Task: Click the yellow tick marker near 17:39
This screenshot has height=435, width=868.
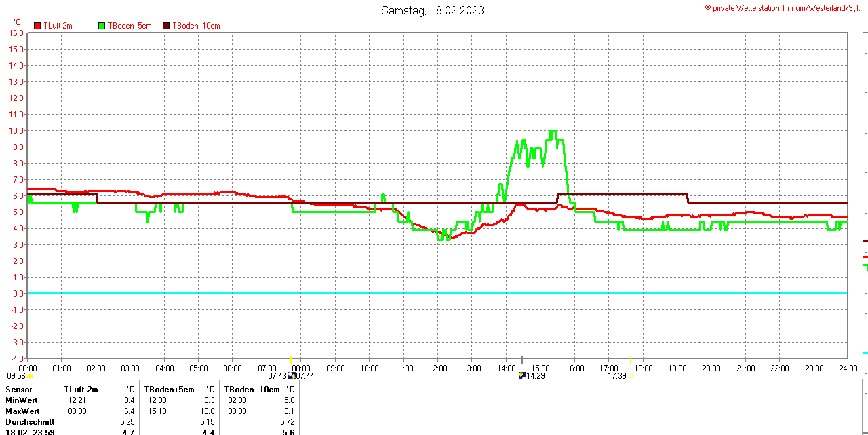Action: click(x=631, y=360)
